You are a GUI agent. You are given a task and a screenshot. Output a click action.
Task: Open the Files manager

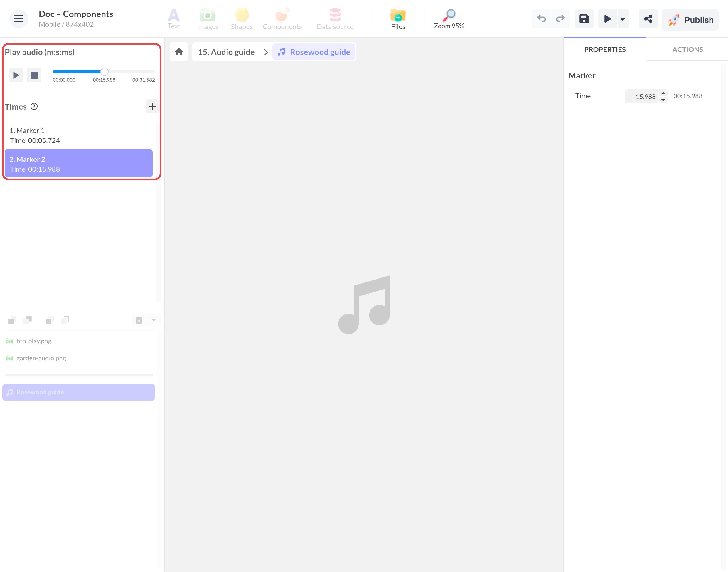398,19
